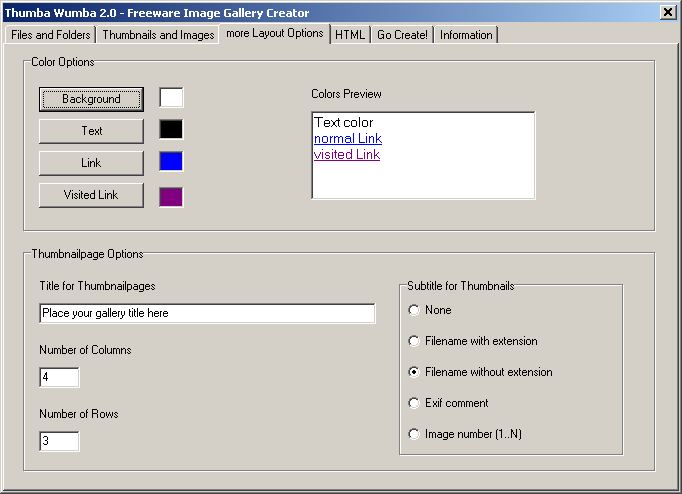Open the Go Create! tab
This screenshot has height=494, width=682.
pos(402,35)
